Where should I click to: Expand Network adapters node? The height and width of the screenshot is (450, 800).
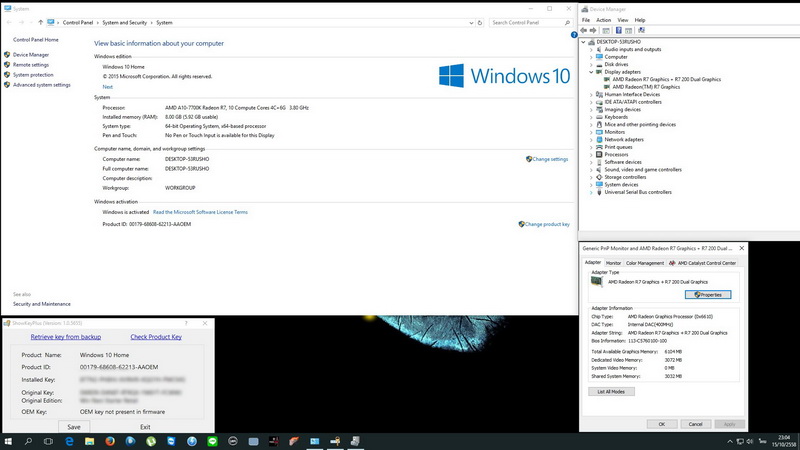[x=591, y=140]
